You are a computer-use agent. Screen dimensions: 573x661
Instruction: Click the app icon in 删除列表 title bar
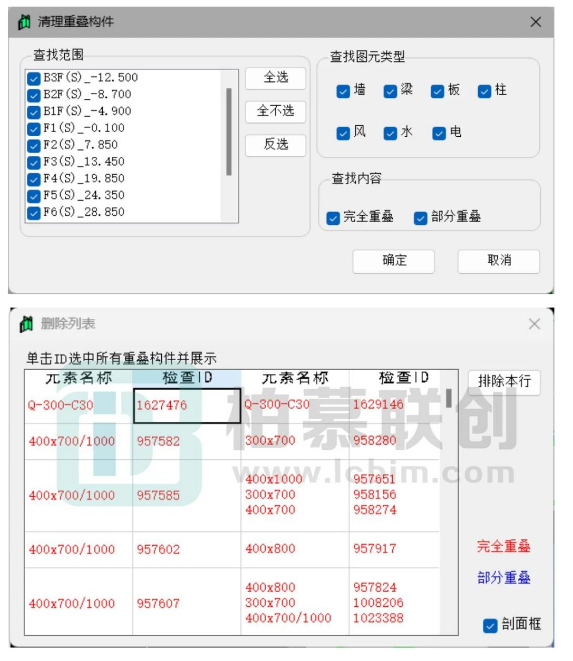tap(26, 324)
